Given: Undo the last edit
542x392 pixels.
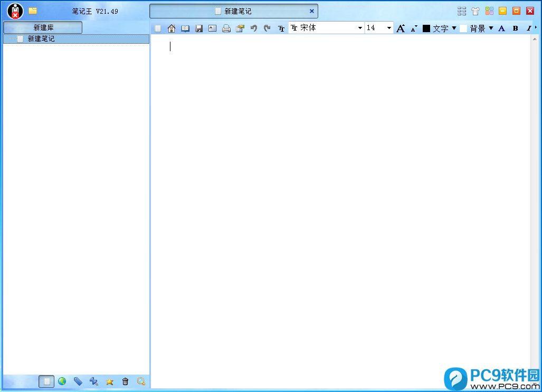Looking at the screenshot, I should click(254, 28).
